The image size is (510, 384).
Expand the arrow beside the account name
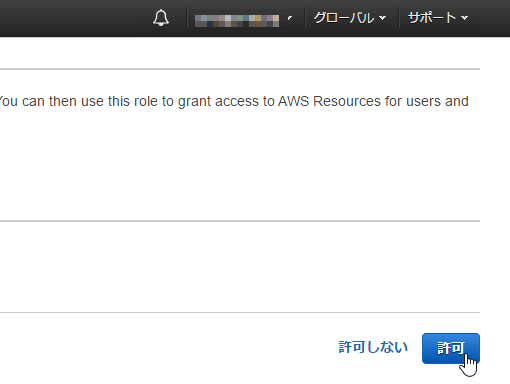290,18
